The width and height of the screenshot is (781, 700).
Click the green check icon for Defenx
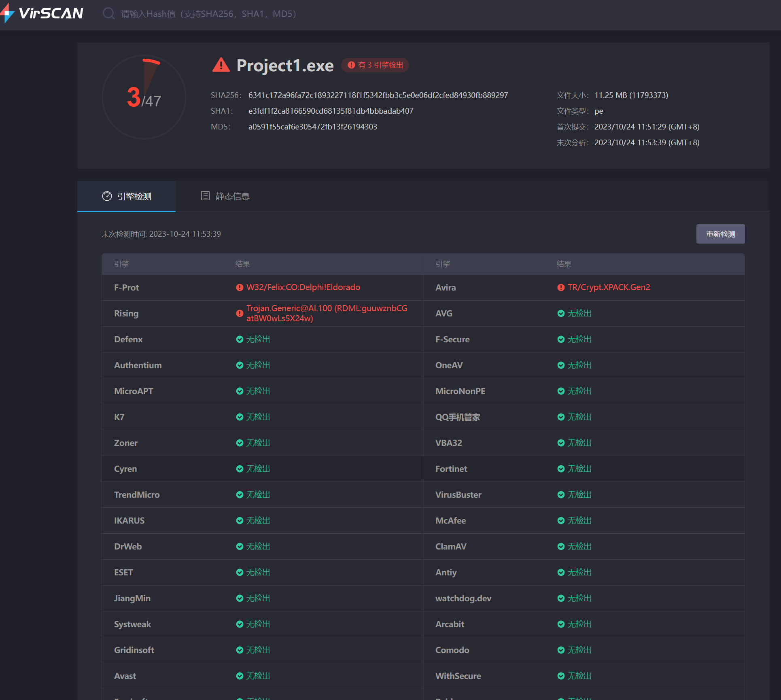[x=240, y=339]
